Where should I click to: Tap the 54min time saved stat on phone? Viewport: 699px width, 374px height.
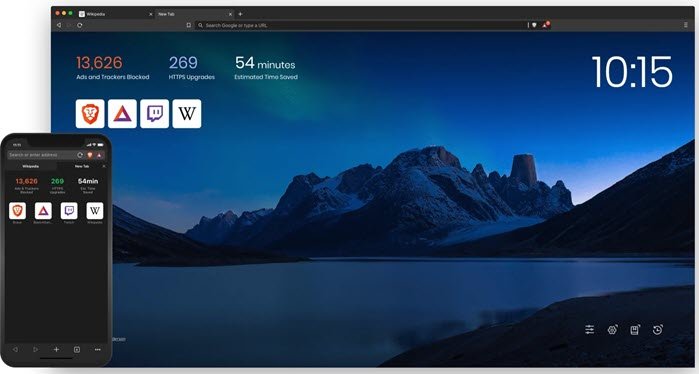click(x=88, y=185)
